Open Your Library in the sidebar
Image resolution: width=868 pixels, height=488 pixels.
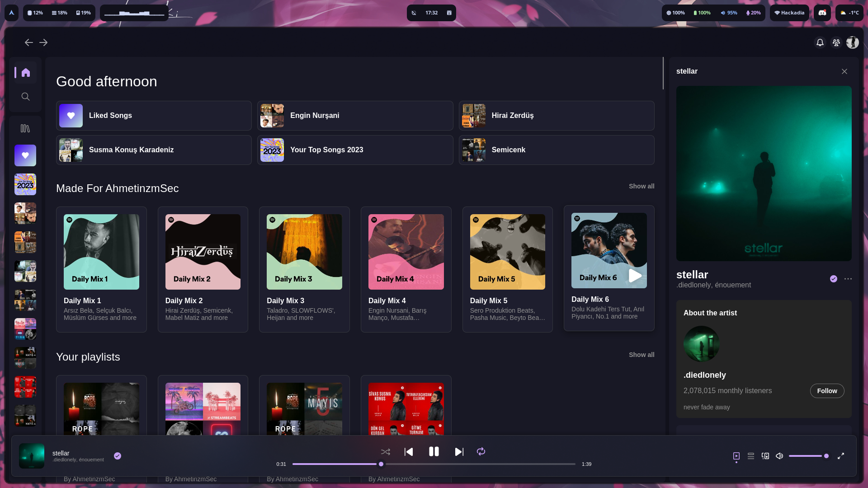[25, 129]
